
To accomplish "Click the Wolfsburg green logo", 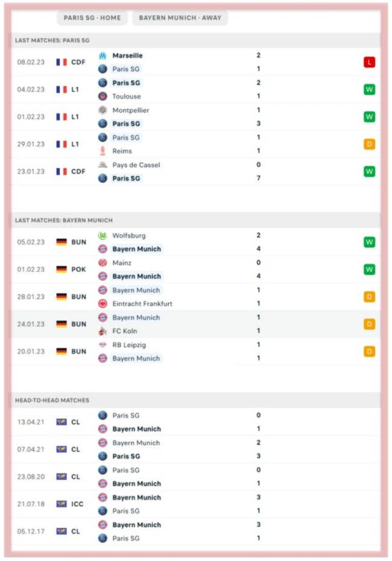I will tap(103, 235).
